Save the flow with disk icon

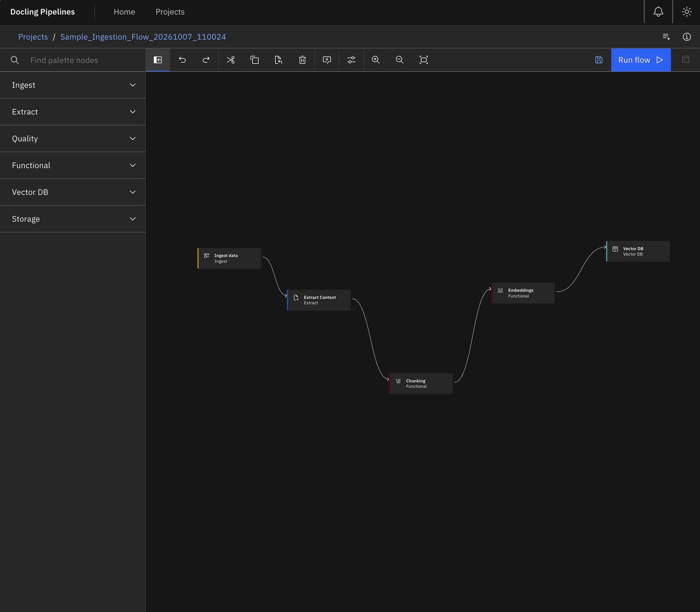pyautogui.click(x=599, y=60)
